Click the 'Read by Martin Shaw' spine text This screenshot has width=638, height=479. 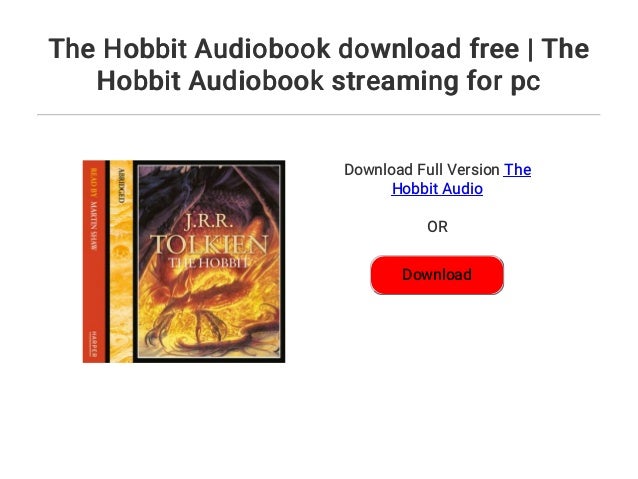pos(94,208)
